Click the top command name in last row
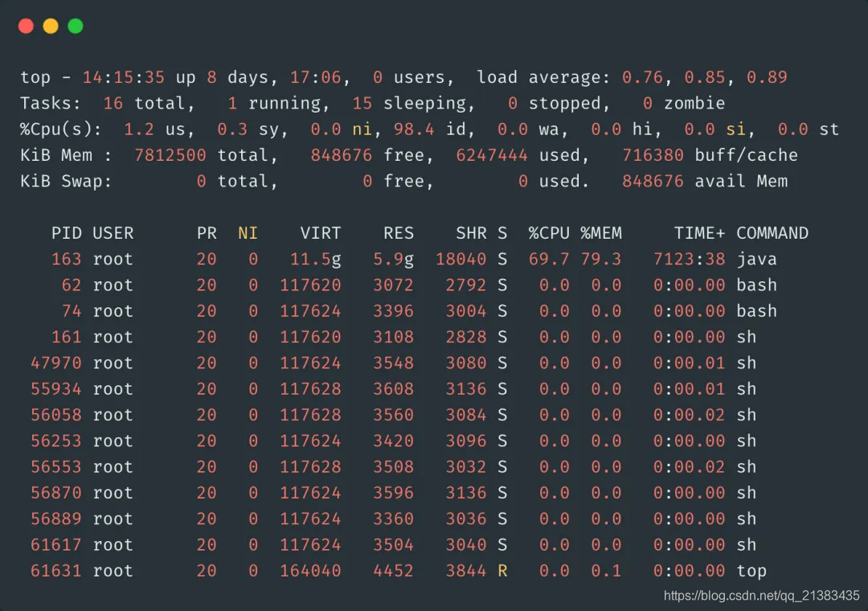 pyautogui.click(x=751, y=571)
